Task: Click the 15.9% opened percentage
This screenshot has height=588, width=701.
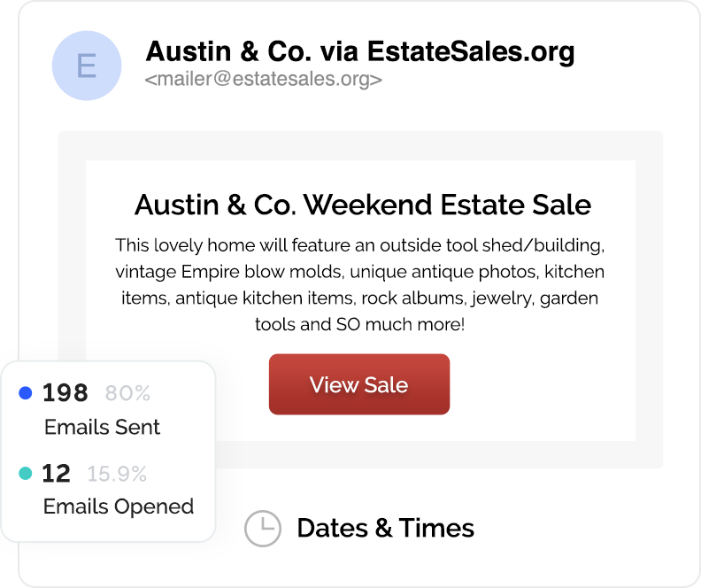Action: point(117,474)
